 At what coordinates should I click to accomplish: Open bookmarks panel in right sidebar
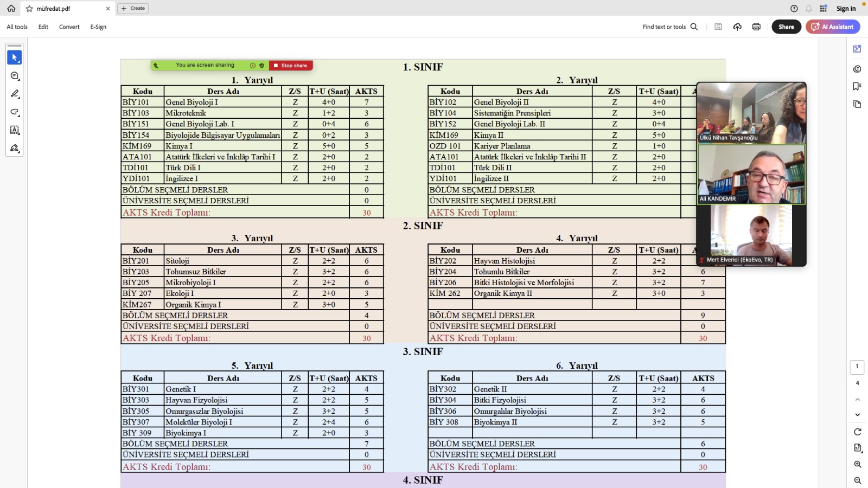point(857,86)
